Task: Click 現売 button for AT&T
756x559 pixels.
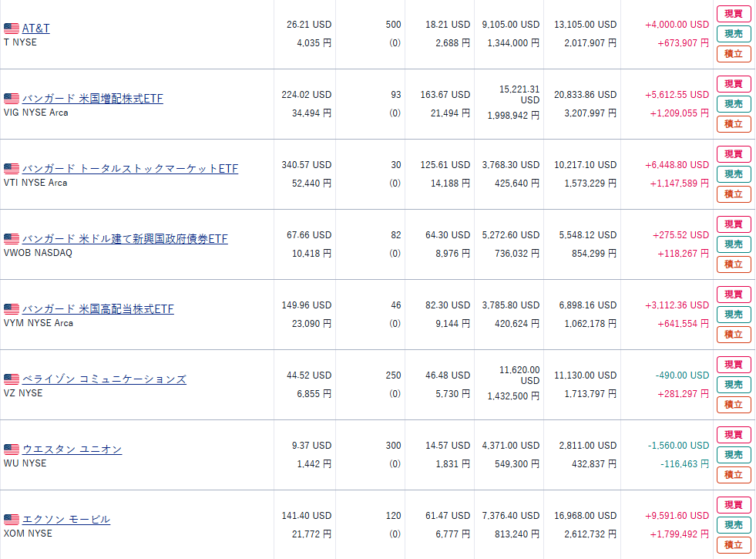Action: (x=733, y=34)
